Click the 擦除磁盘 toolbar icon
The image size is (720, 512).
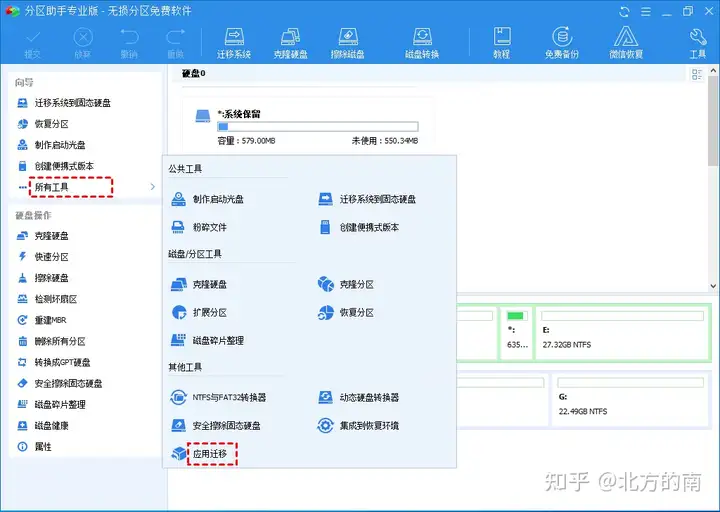348,43
